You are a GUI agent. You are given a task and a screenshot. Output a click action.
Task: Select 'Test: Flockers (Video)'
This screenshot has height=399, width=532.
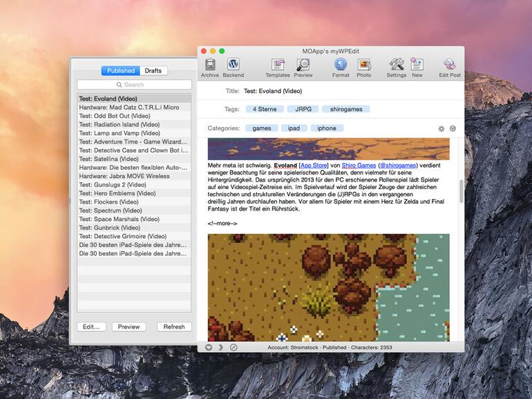(134, 202)
